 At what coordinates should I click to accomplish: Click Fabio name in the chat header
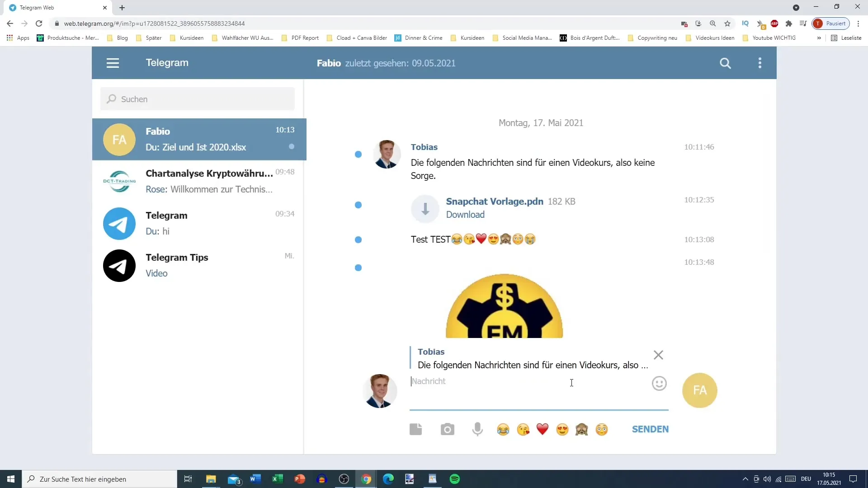coord(329,63)
